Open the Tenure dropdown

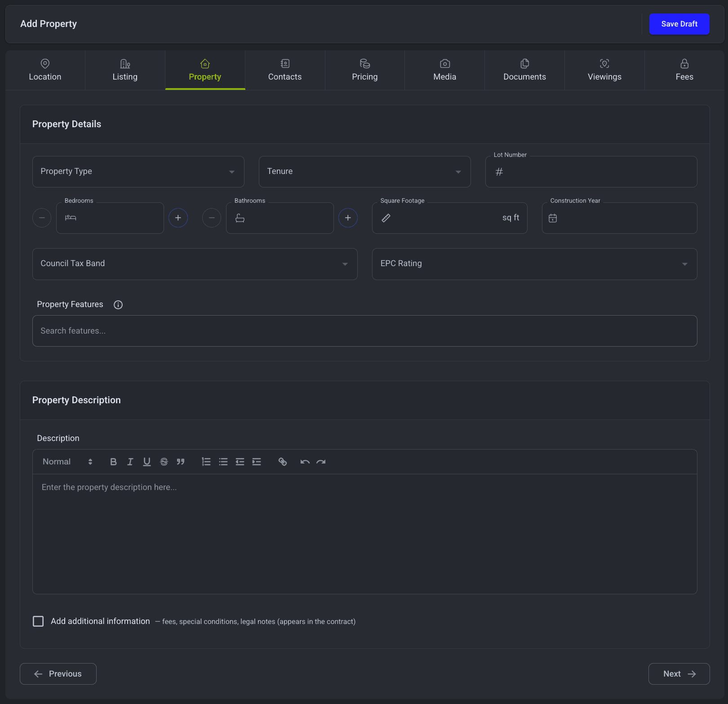[x=365, y=172]
